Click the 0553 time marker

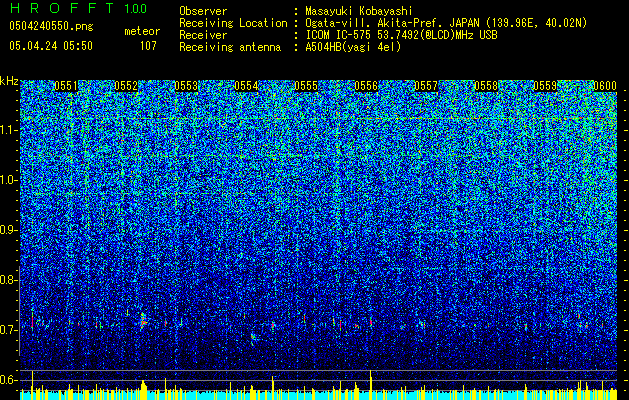pos(186,86)
